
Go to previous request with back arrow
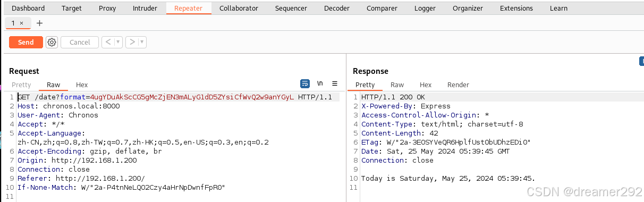(108, 43)
